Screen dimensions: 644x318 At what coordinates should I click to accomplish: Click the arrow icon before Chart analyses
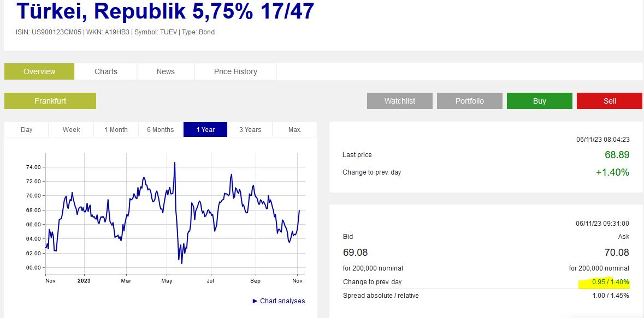(255, 301)
